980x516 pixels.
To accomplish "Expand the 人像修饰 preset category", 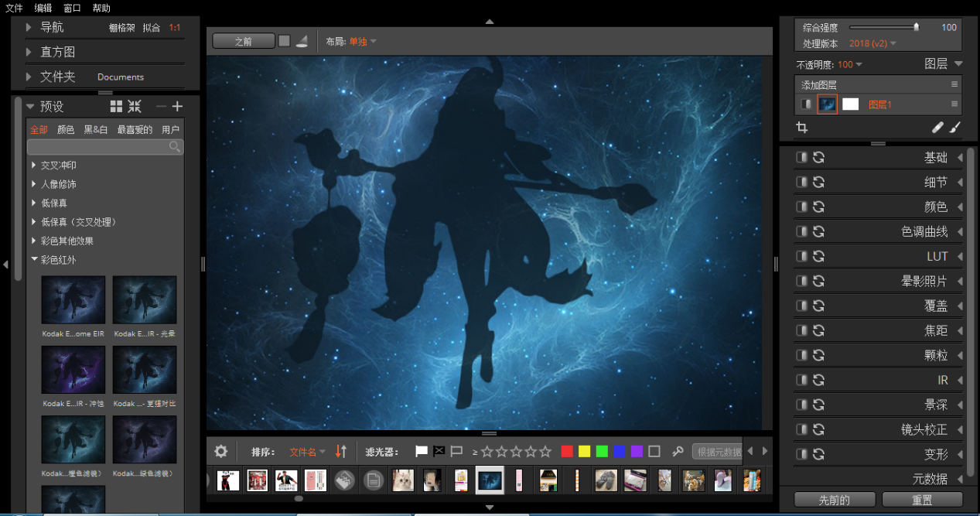I will 58,184.
